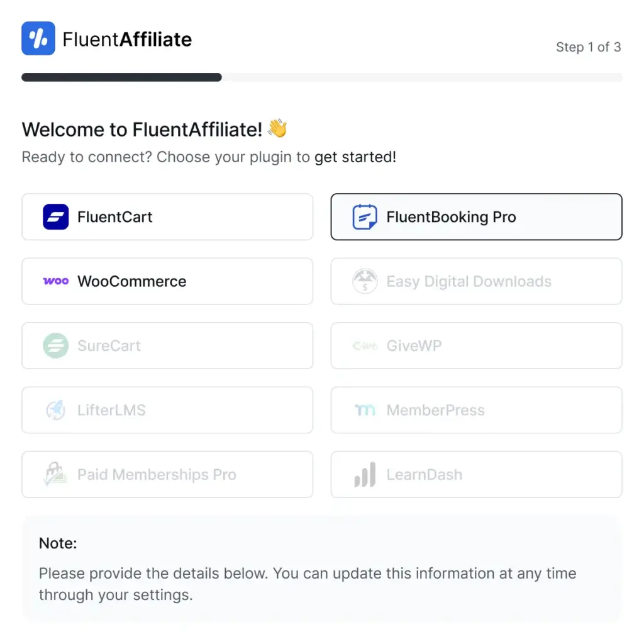Click the FluentAffiliate logo icon
The height and width of the screenshot is (644, 644).
[38, 38]
